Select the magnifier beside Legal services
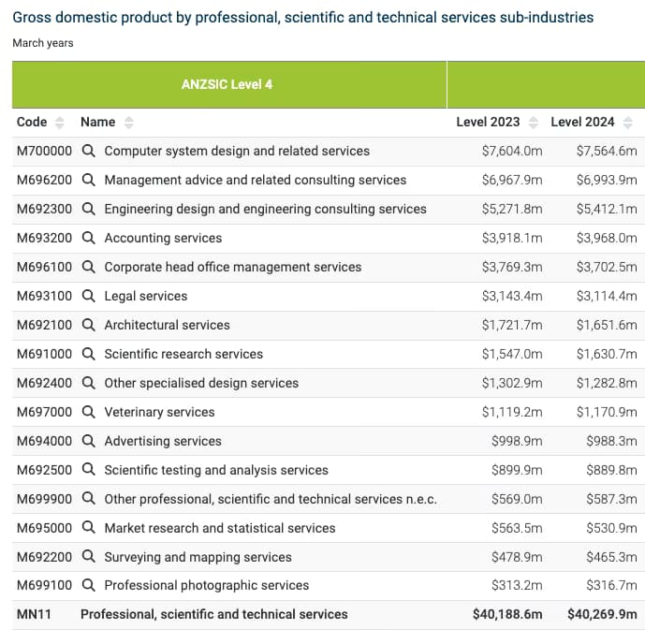 pyautogui.click(x=89, y=296)
